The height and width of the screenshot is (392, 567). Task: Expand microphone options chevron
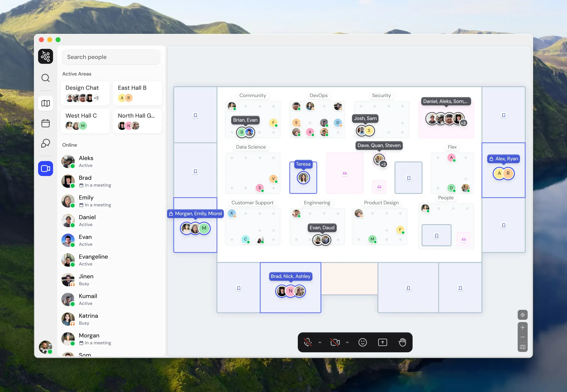coord(320,342)
